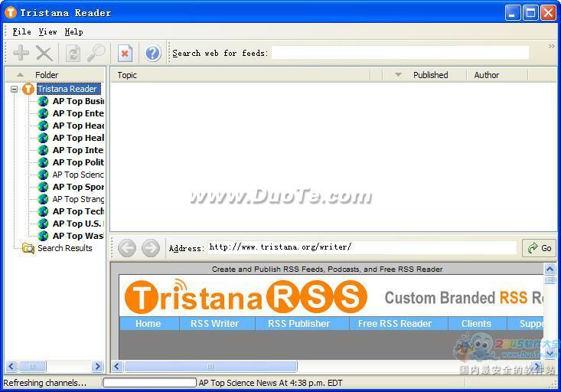Viewport: 561px width, 392px height.
Task: Click globe icon beside AP Top Busi
Action: [43, 101]
